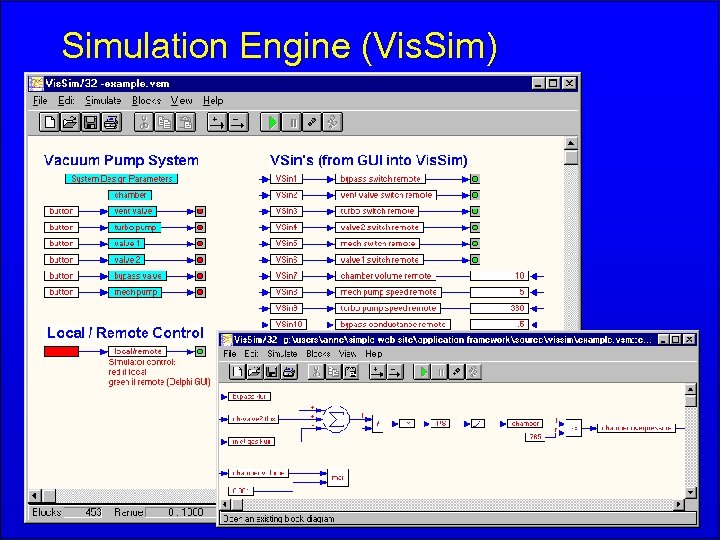The image size is (720, 540).
Task: Click first connector arrow icon in main toolbar
Action: click(x=217, y=123)
